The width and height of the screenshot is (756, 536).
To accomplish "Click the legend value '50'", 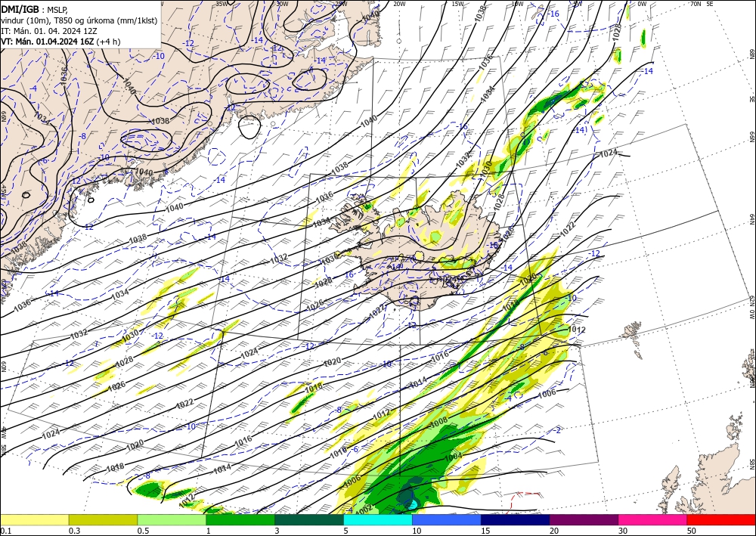I will (692, 531).
